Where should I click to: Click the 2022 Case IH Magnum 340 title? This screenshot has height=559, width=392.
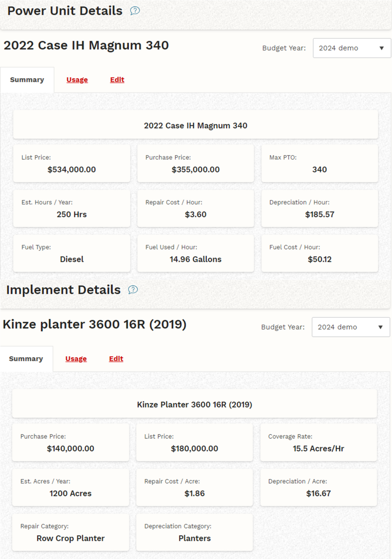pyautogui.click(x=86, y=45)
